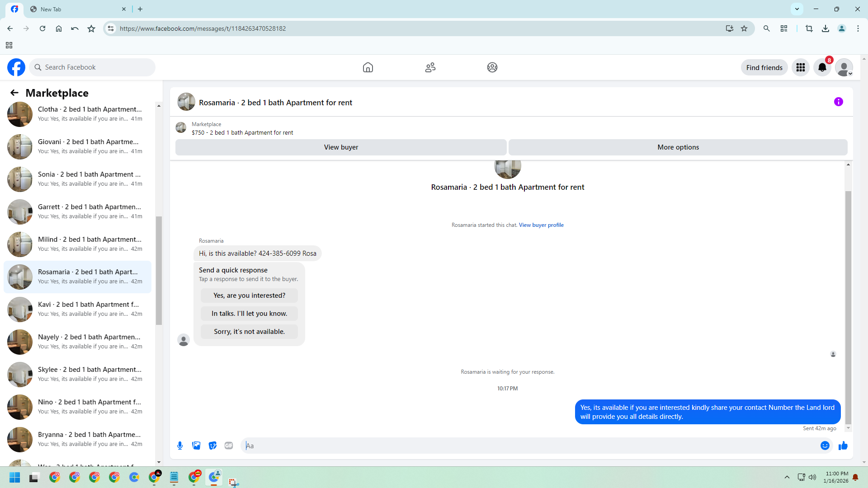Attach a photo using the image icon
The height and width of the screenshot is (488, 868).
tap(196, 446)
